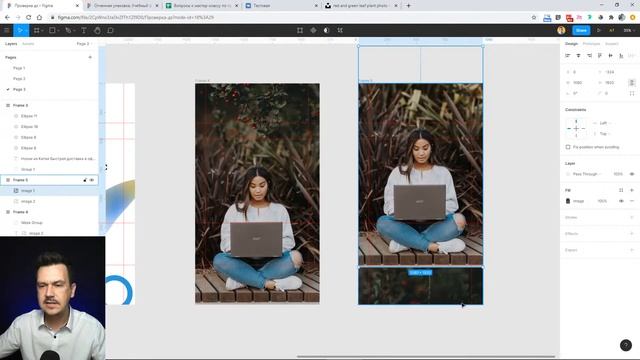Click the fill opacity 100% field

602,201
